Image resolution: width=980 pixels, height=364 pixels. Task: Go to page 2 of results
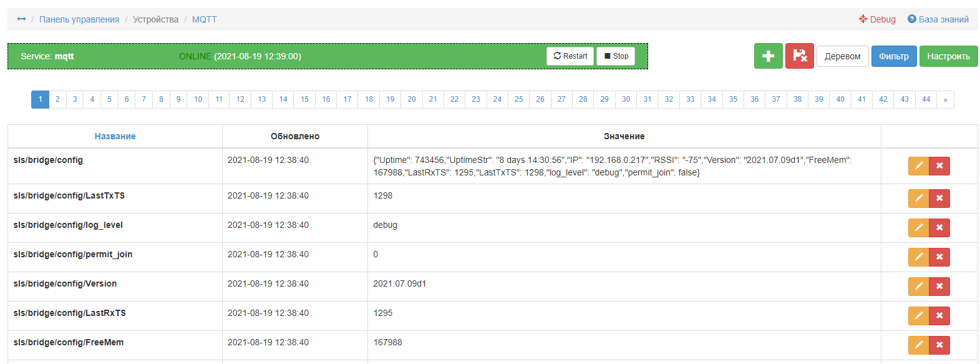coord(57,99)
